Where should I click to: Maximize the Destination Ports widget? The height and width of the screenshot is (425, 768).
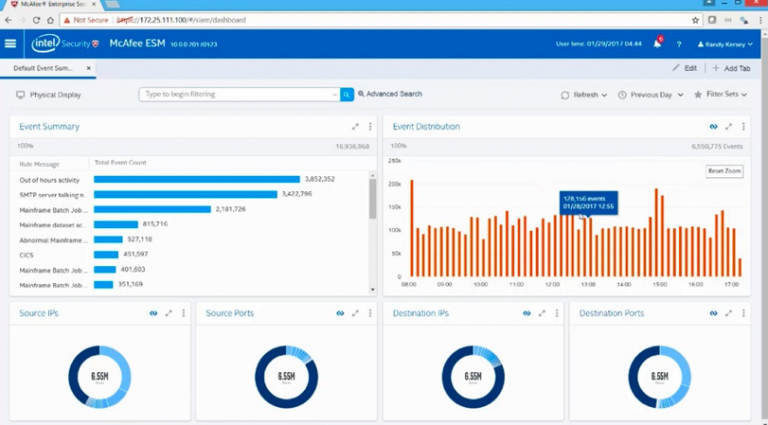point(728,313)
